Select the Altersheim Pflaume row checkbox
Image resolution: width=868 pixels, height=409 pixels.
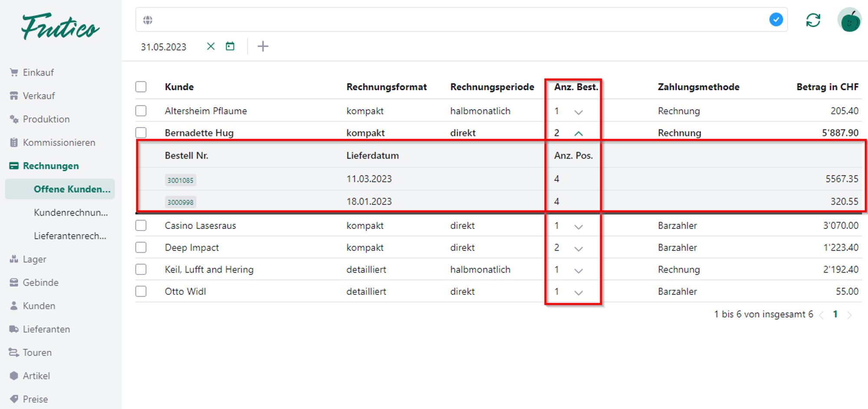(141, 111)
